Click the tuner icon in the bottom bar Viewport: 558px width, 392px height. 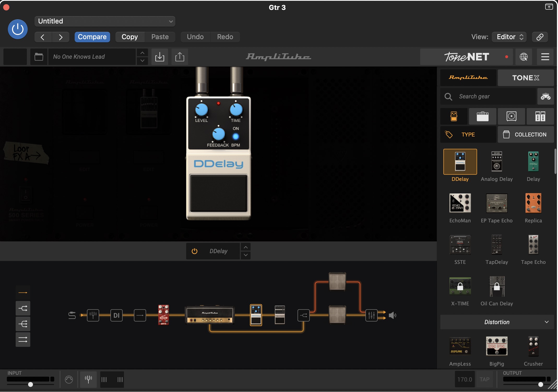click(88, 379)
